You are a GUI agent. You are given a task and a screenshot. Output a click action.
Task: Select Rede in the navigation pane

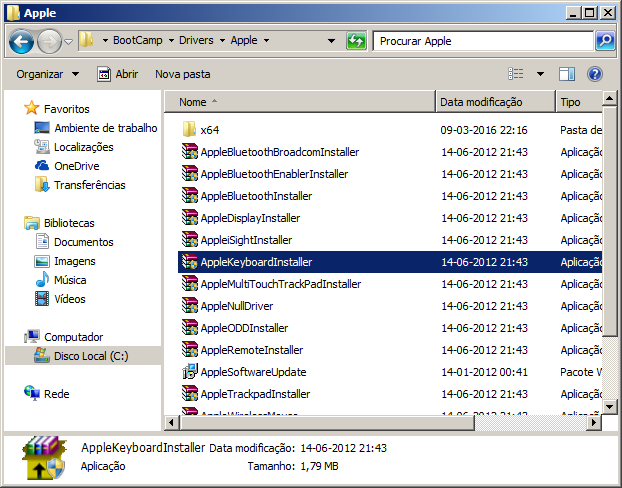point(46,394)
